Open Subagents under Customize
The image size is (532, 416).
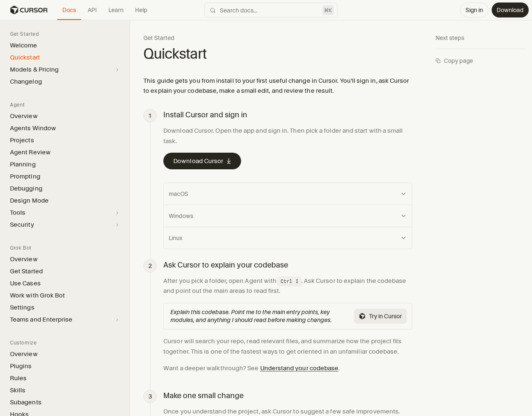26,402
